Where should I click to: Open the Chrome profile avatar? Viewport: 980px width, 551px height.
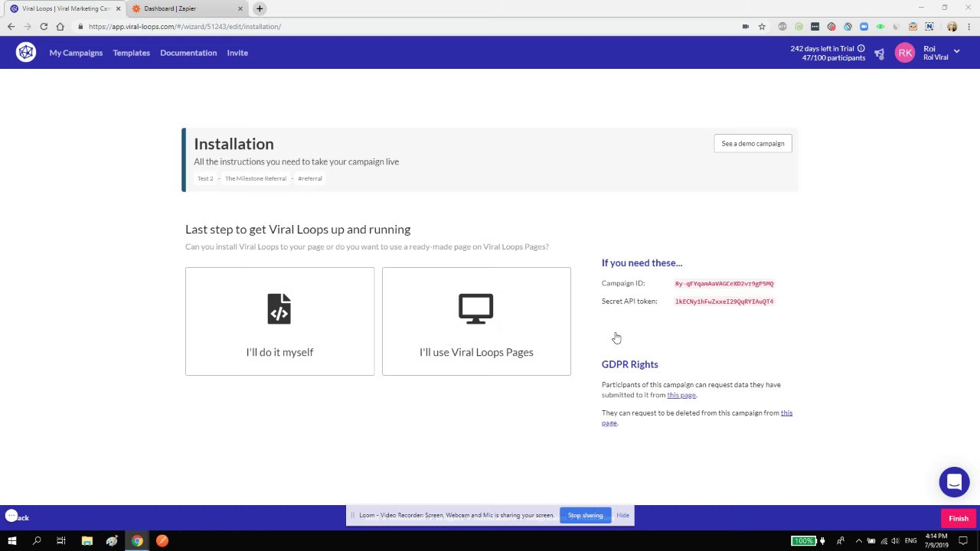(x=952, y=26)
